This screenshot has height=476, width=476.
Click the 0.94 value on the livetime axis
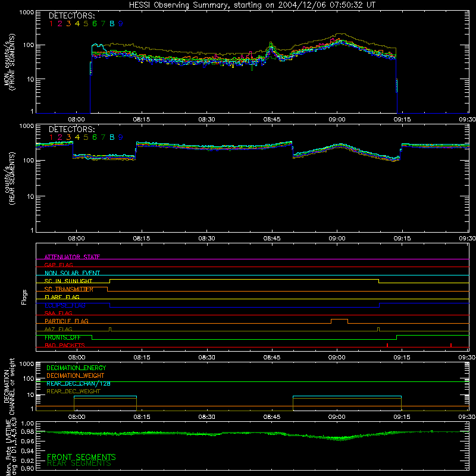[x=27, y=451]
